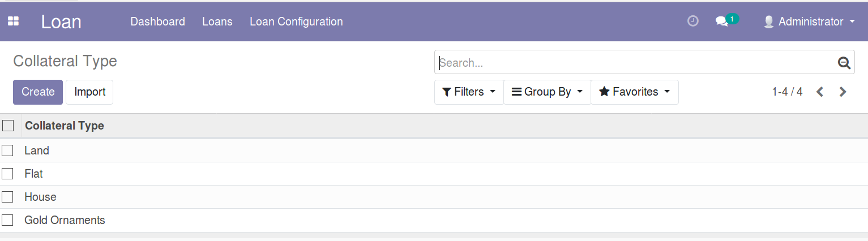Open the activities clock icon
The image size is (868, 241).
pos(693,21)
